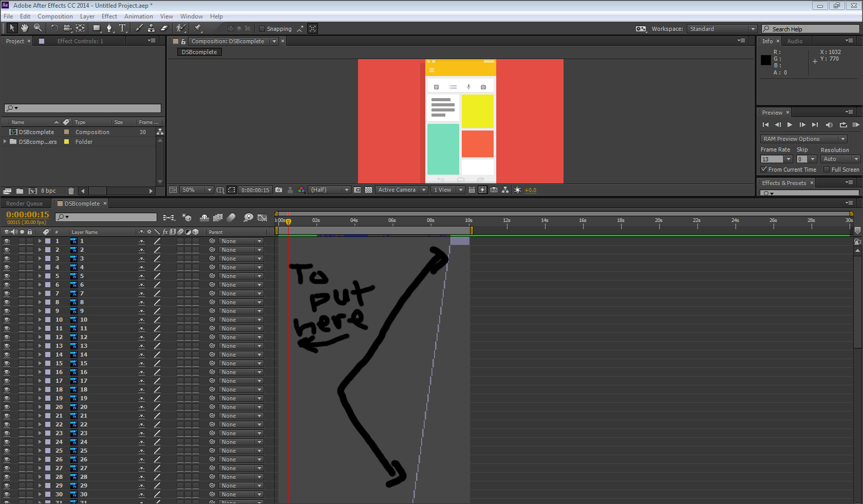This screenshot has width=863, height=504.
Task: Open RAM Preview Options dropdown
Action: click(803, 139)
